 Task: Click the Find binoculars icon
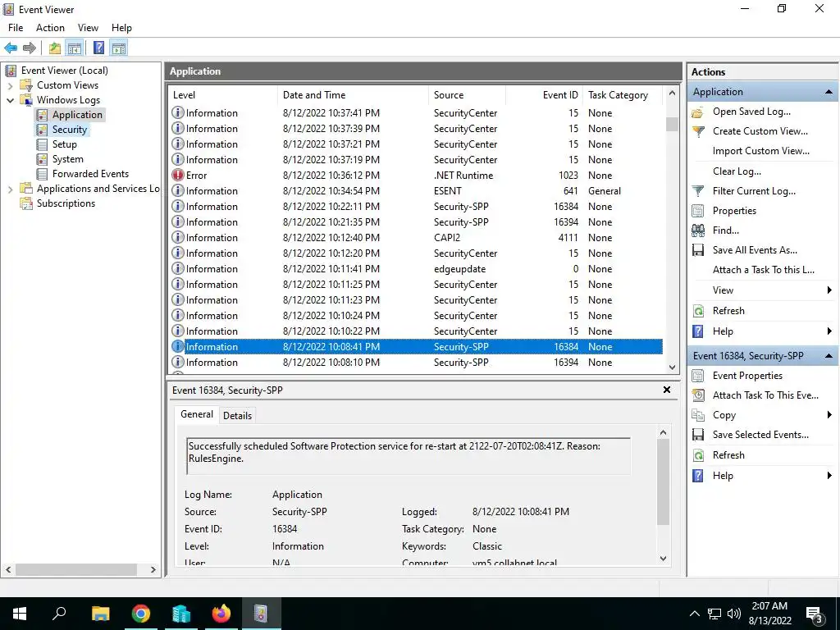click(x=697, y=231)
